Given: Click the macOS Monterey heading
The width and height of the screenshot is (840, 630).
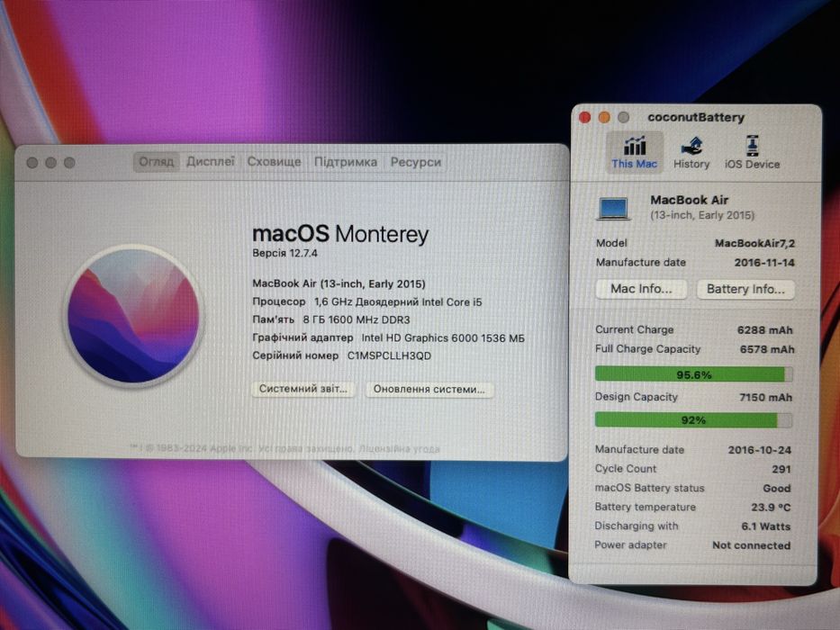Looking at the screenshot, I should click(x=340, y=234).
